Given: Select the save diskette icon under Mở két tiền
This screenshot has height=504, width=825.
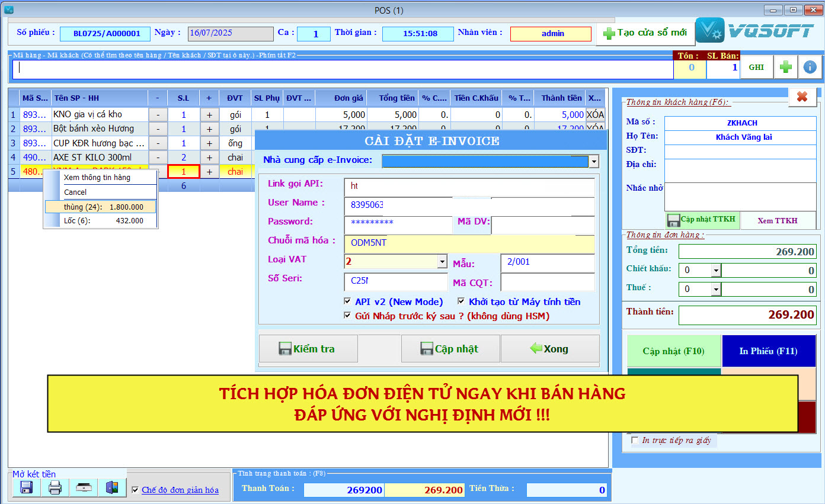Looking at the screenshot, I should click(25, 487).
